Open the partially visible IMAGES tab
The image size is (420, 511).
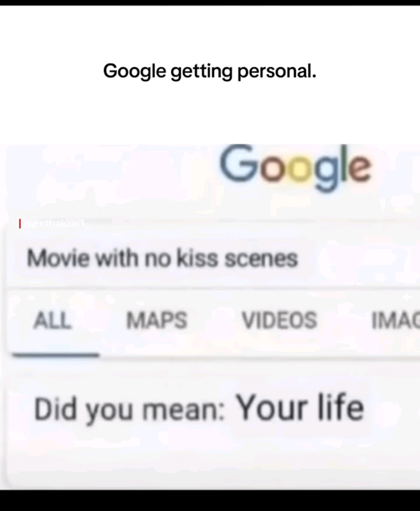[395, 321]
